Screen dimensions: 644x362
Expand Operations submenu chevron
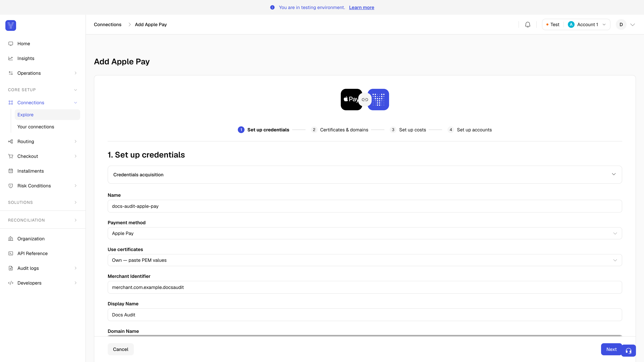click(75, 73)
